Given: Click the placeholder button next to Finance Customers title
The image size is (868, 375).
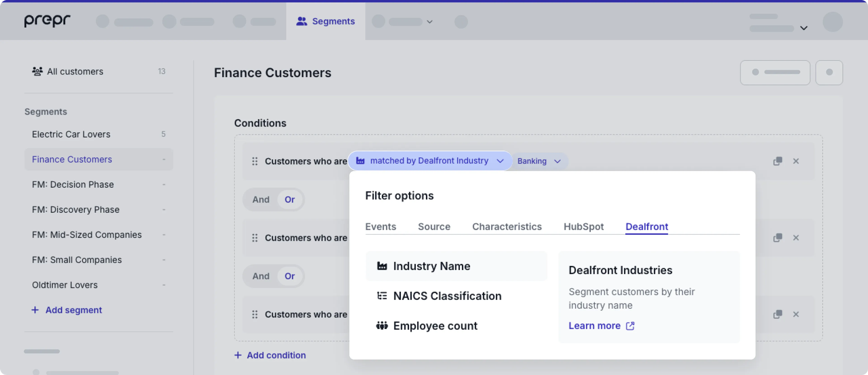Looking at the screenshot, I should 775,72.
